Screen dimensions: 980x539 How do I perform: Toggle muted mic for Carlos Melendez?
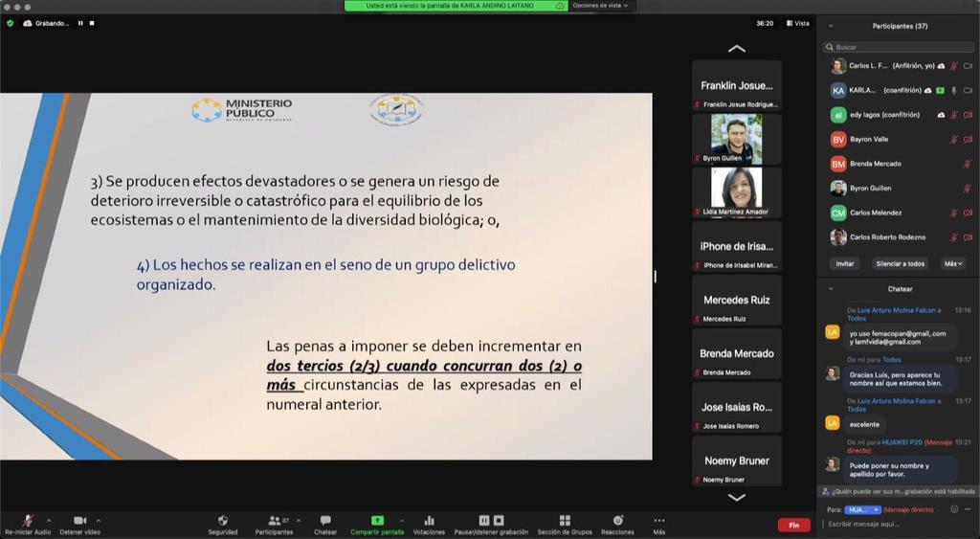click(x=954, y=213)
